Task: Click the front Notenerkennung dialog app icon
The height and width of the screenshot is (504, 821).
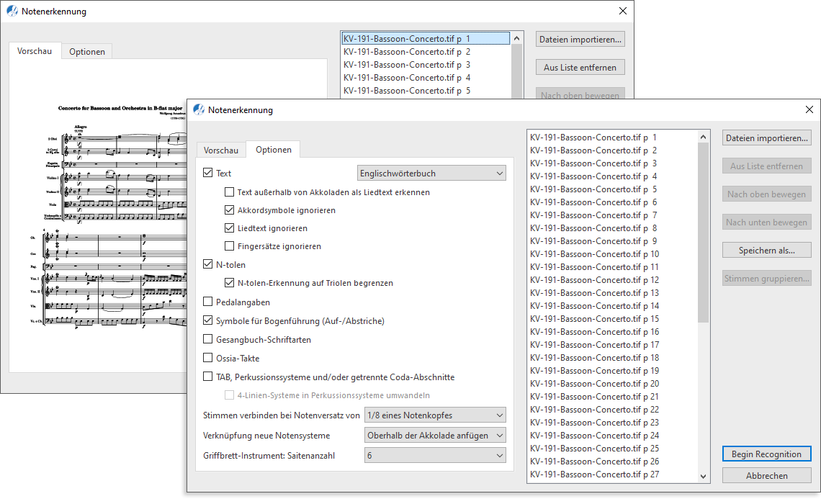Action: (x=199, y=110)
